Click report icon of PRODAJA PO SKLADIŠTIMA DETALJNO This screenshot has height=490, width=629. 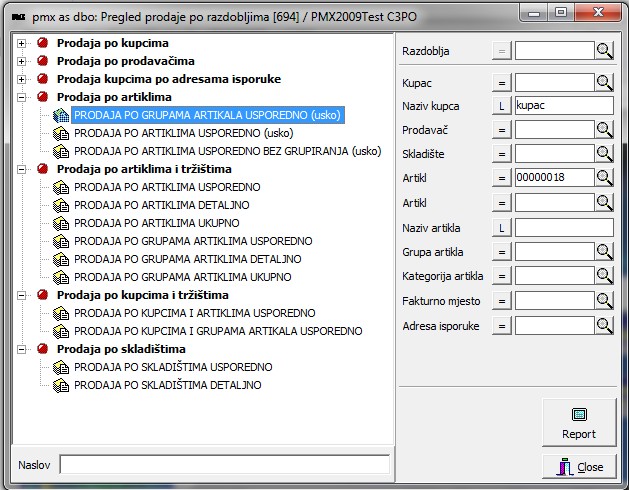[61, 385]
